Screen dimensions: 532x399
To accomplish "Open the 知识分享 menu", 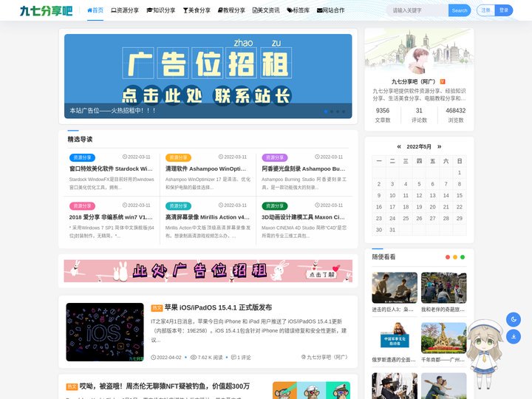I will 161,10.
